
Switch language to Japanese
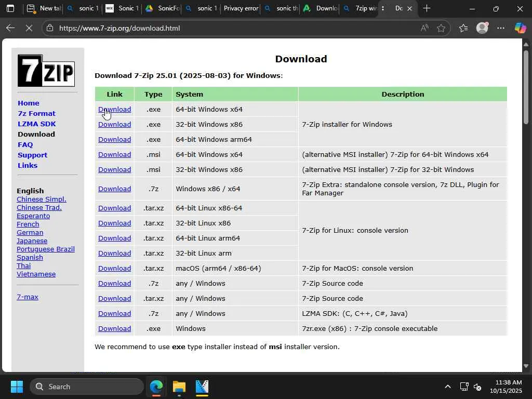(x=32, y=241)
